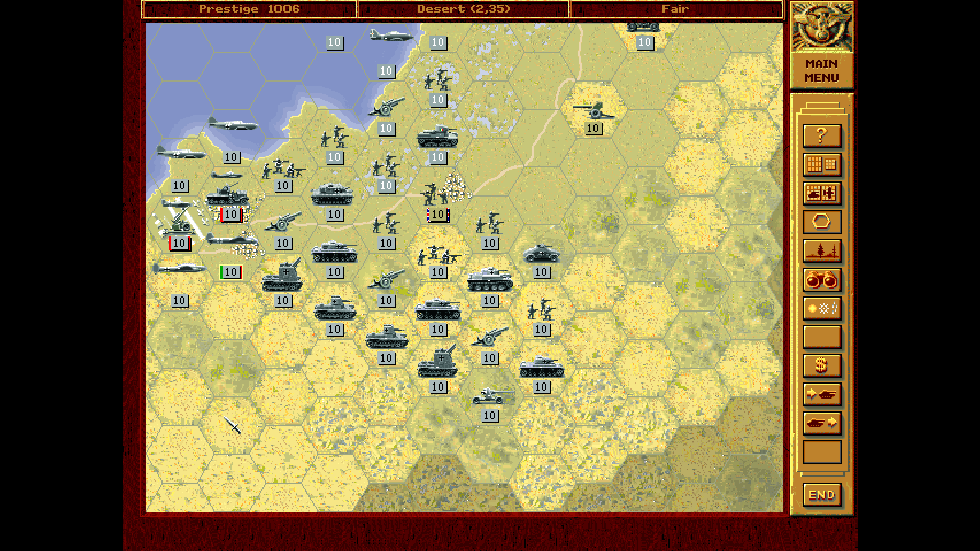Open the unit list screen icon
The width and height of the screenshot is (980, 551).
pyautogui.click(x=821, y=193)
